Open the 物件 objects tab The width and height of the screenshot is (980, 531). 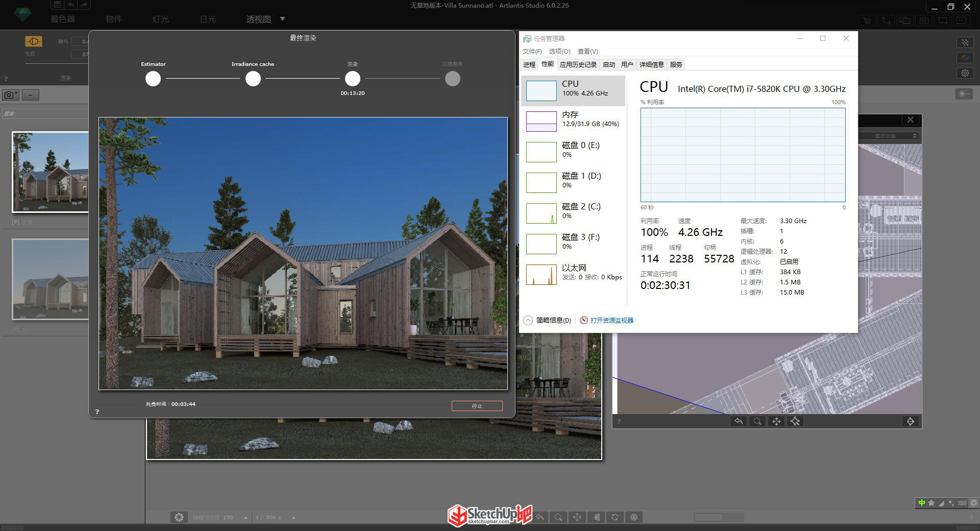[x=113, y=19]
